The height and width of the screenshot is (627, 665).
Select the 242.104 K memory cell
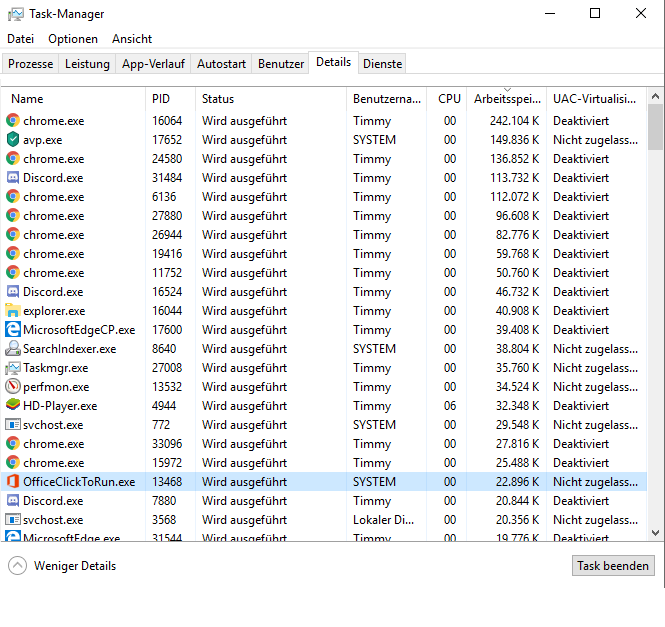pyautogui.click(x=514, y=120)
